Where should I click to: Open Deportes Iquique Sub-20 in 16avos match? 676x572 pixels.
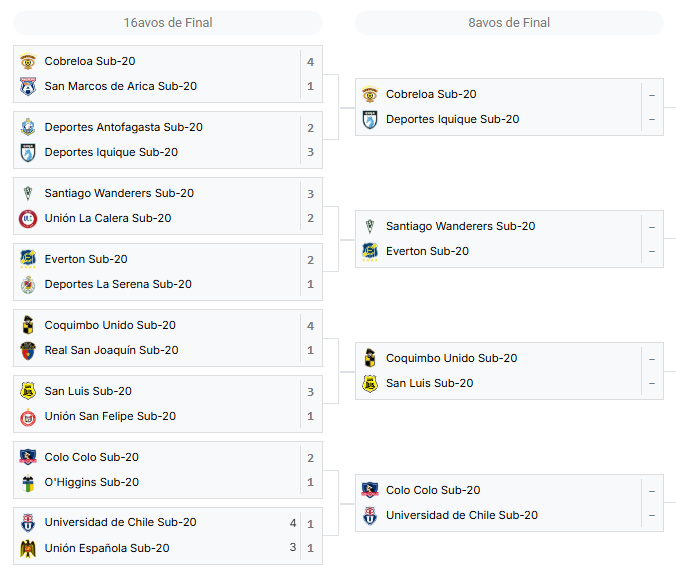click(111, 152)
